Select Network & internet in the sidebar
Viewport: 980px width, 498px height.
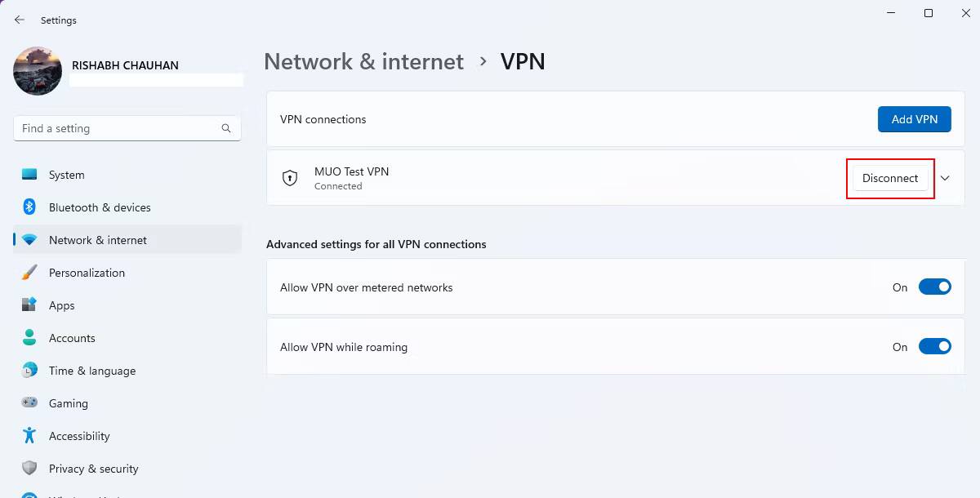(x=99, y=239)
